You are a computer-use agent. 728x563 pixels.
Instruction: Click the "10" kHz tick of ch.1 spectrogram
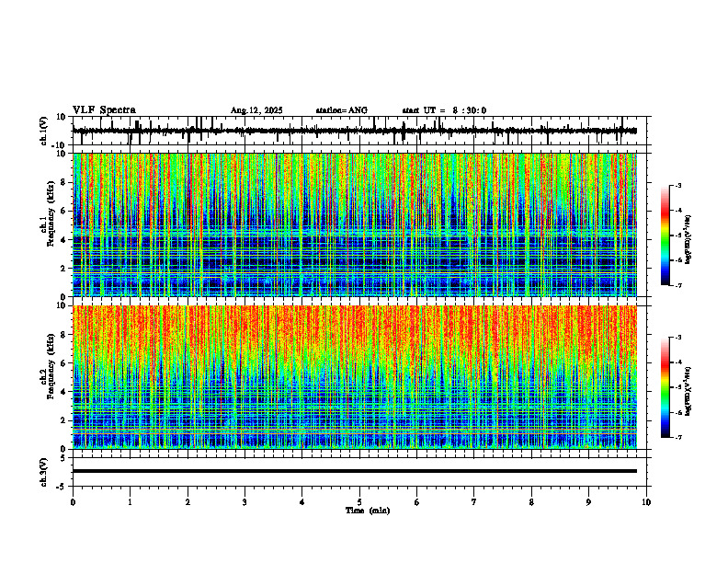[61, 154]
